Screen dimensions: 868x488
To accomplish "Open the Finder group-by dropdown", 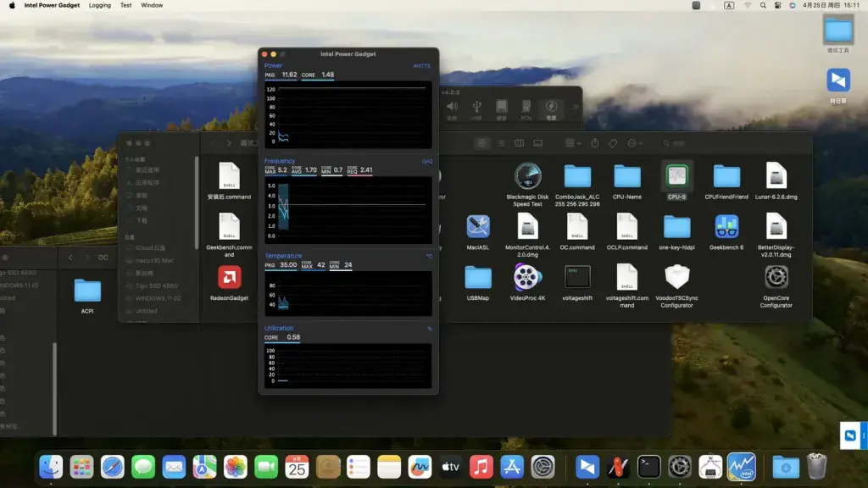I will [x=573, y=143].
